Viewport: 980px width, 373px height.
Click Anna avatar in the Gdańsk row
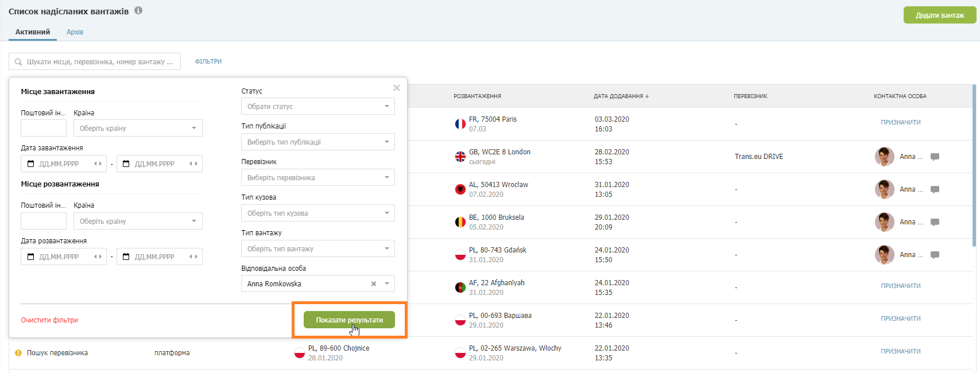tap(884, 255)
